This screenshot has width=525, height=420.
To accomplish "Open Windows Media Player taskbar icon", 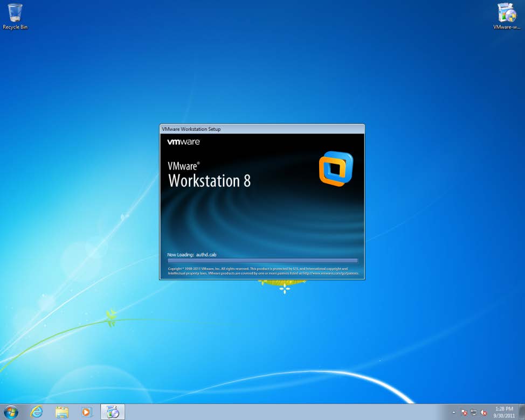I will (86, 412).
